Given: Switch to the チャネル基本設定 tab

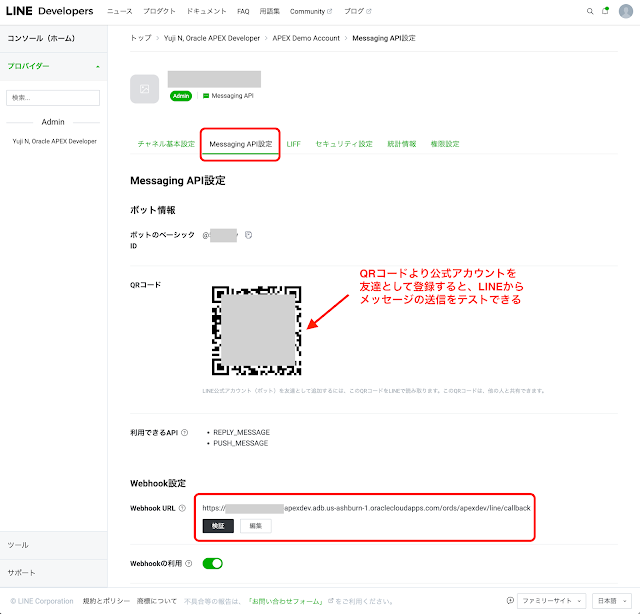Looking at the screenshot, I should click(x=166, y=144).
